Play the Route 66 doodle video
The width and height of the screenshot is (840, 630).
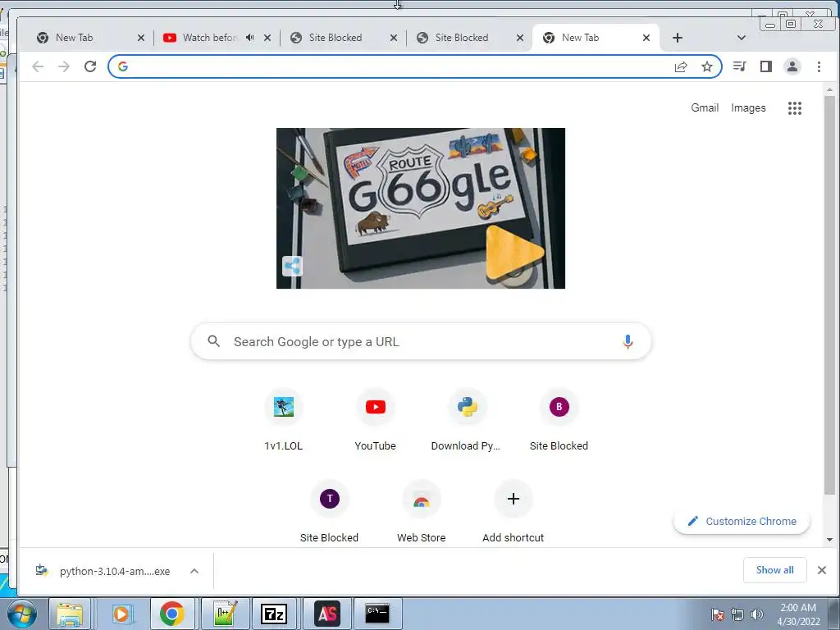click(515, 253)
